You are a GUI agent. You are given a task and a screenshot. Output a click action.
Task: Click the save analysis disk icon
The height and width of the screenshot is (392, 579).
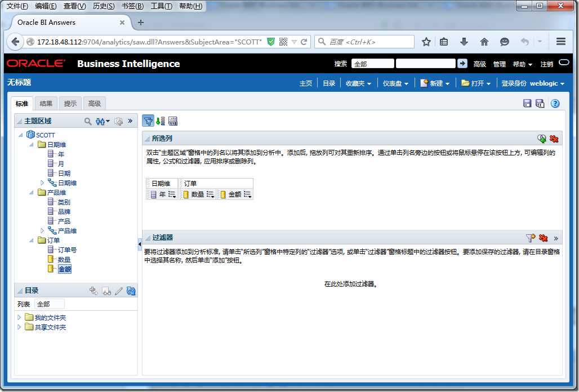tap(527, 104)
